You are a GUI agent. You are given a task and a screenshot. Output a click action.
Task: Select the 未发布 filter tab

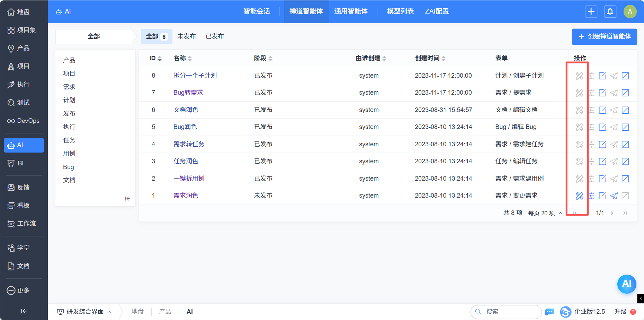[x=186, y=36]
